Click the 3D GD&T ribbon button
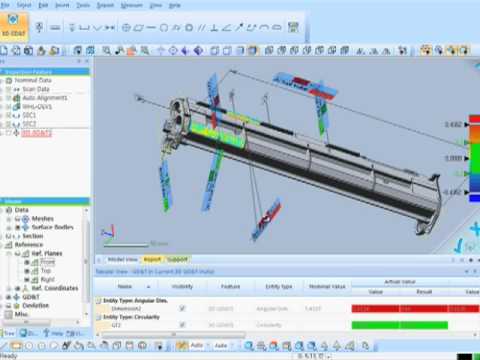The height and width of the screenshot is (360, 480). coord(14,27)
